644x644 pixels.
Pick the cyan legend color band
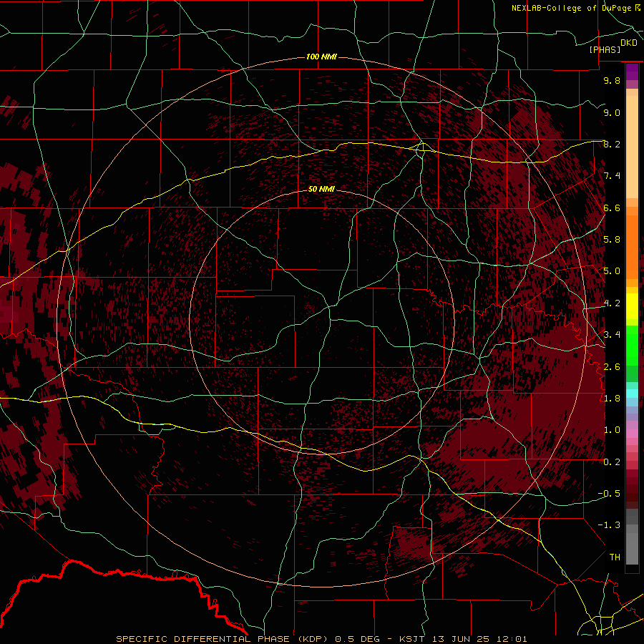point(632,394)
